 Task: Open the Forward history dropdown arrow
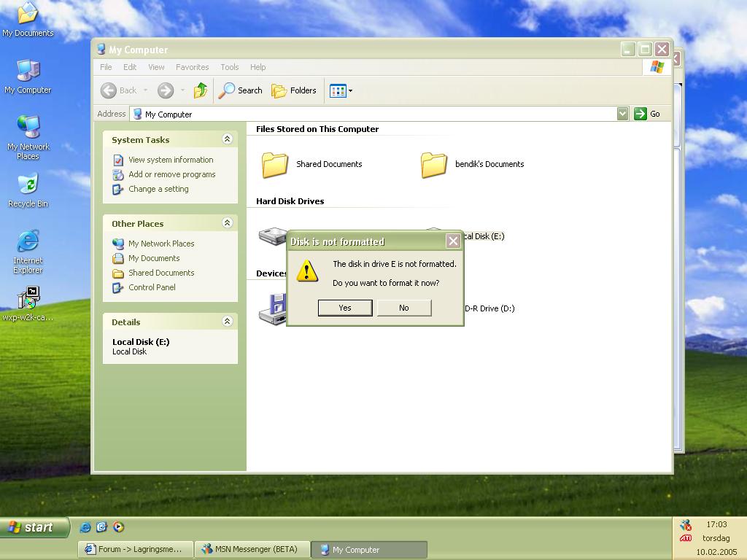(x=182, y=90)
